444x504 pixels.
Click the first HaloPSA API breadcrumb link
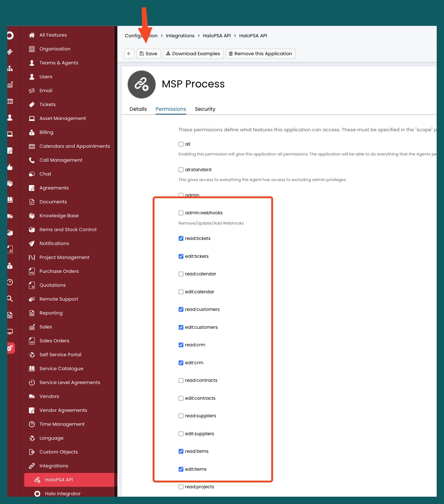click(217, 35)
